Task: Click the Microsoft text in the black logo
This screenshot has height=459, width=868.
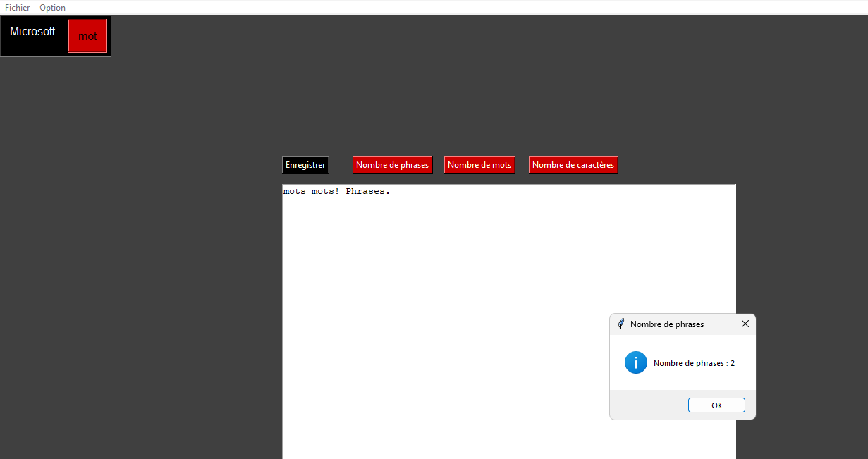Action: tap(33, 31)
